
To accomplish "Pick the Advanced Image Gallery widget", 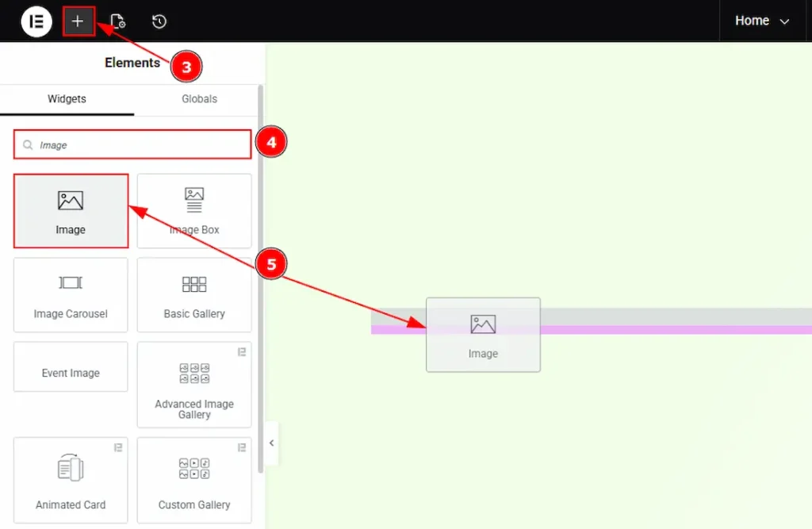I will click(194, 385).
